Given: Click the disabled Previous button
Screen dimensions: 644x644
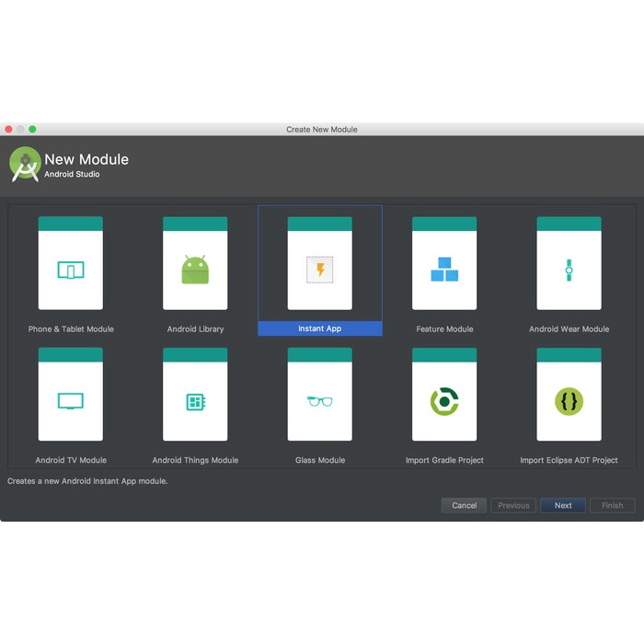Looking at the screenshot, I should [513, 505].
